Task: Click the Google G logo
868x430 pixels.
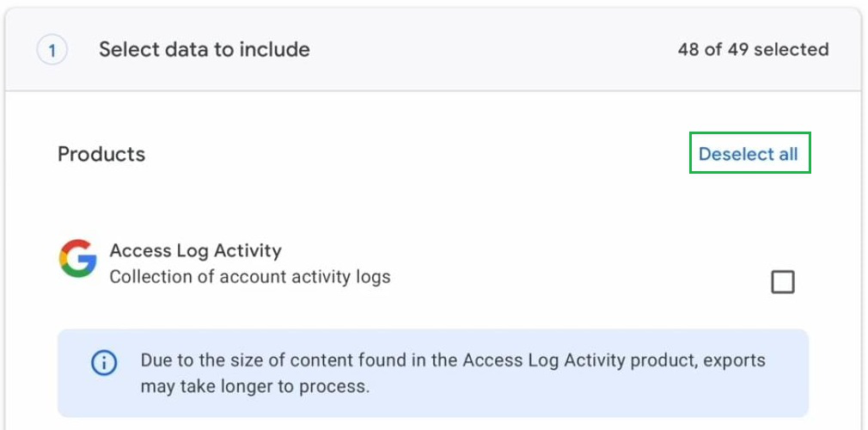Action: 78,259
